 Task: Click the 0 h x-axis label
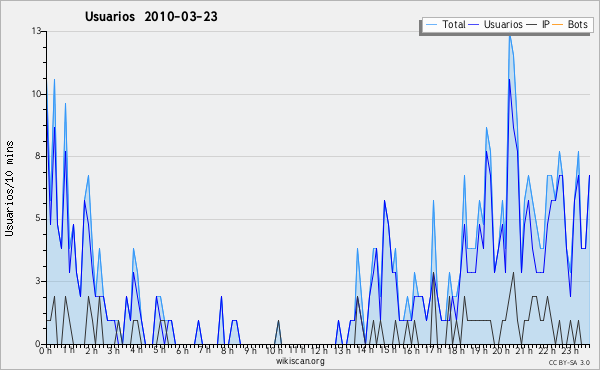pos(46,350)
